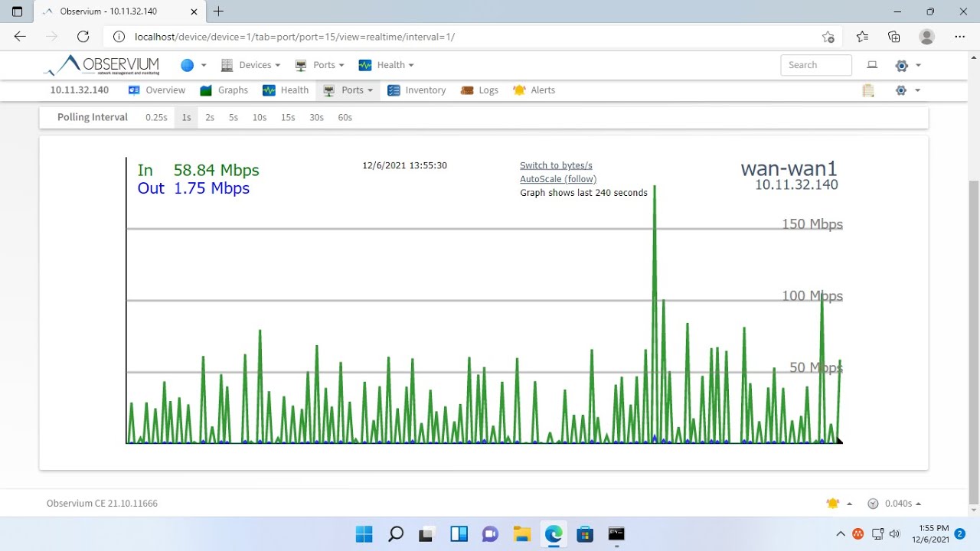Expand footer alerts caret
The width and height of the screenshot is (980, 551).
850,504
